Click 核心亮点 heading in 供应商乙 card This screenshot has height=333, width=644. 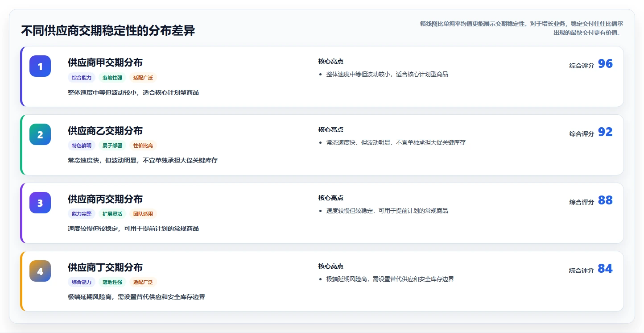[x=331, y=130]
